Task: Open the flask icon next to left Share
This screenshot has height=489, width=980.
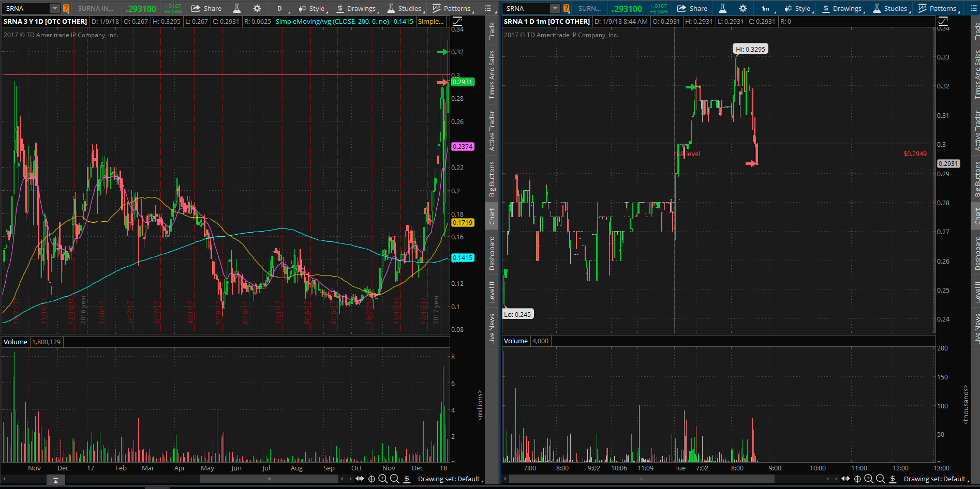Action: click(237, 8)
